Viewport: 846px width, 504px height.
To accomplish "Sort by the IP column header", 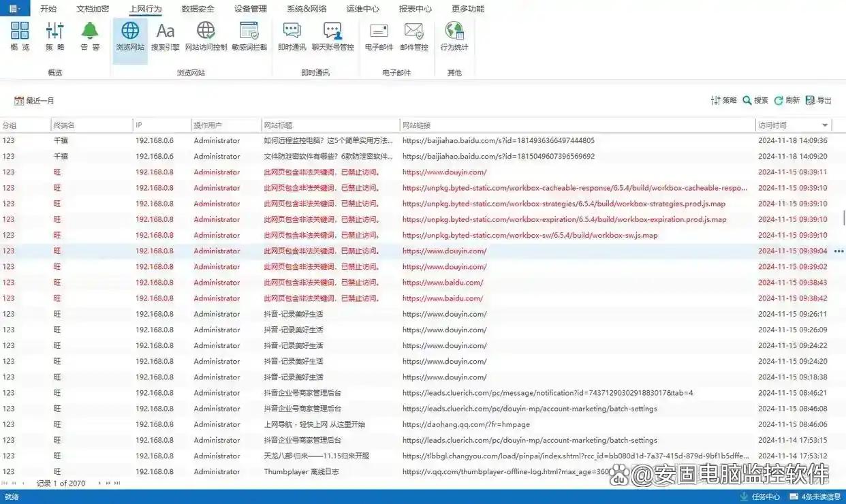I will coord(162,125).
